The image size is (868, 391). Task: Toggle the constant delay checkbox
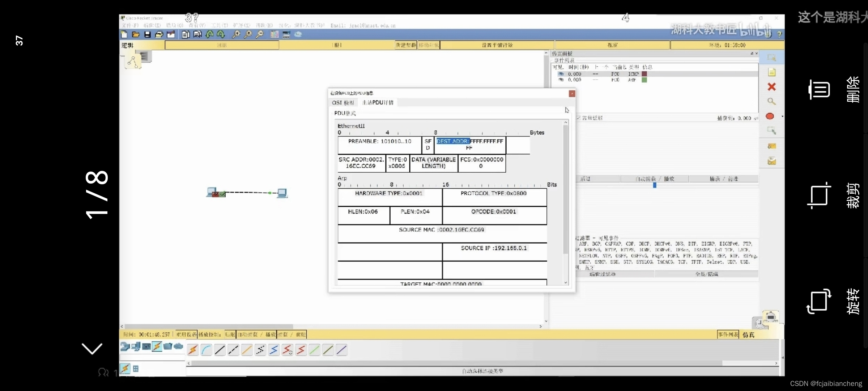point(578,118)
